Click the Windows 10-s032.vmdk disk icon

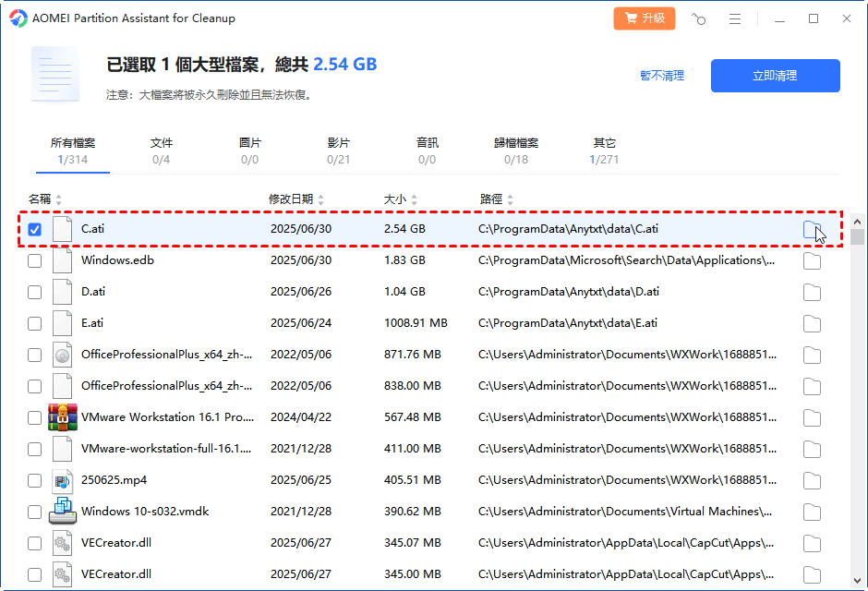tap(63, 511)
